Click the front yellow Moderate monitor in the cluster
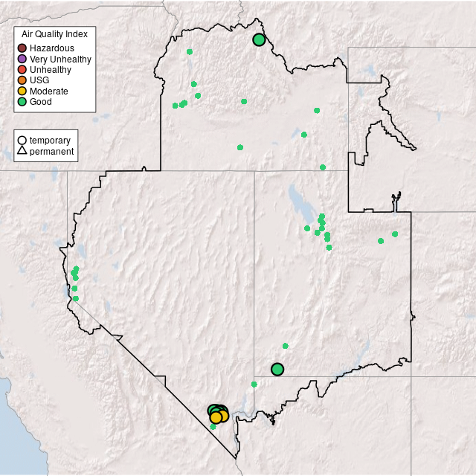This screenshot has height=476, width=476. click(216, 417)
